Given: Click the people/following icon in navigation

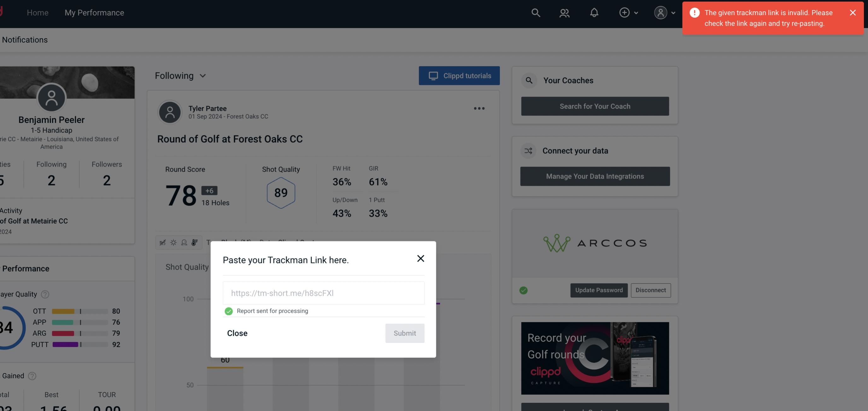Looking at the screenshot, I should pos(564,12).
